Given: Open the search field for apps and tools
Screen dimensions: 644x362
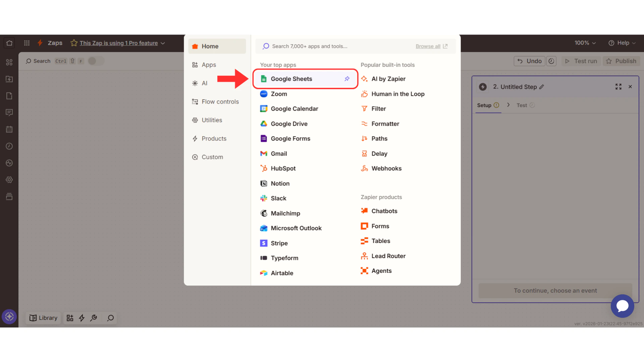Looking at the screenshot, I should tap(335, 46).
